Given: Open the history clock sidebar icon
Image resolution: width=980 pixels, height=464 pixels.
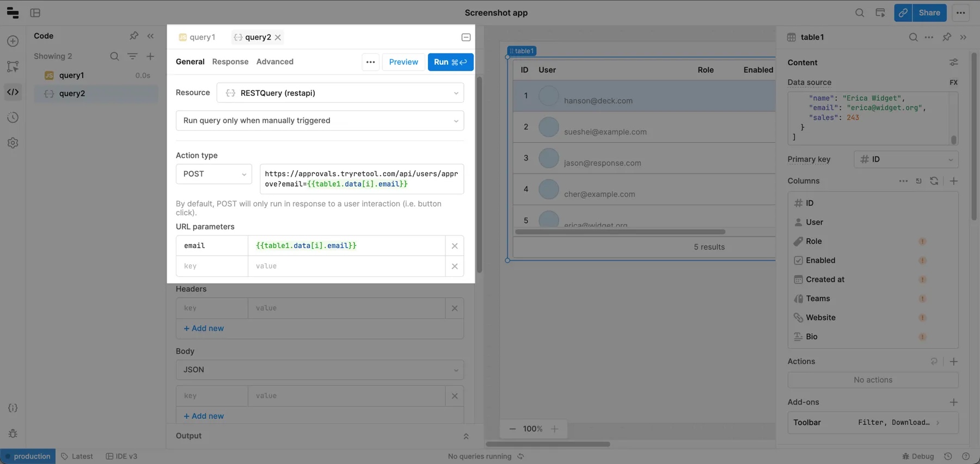Looking at the screenshot, I should pos(13,117).
